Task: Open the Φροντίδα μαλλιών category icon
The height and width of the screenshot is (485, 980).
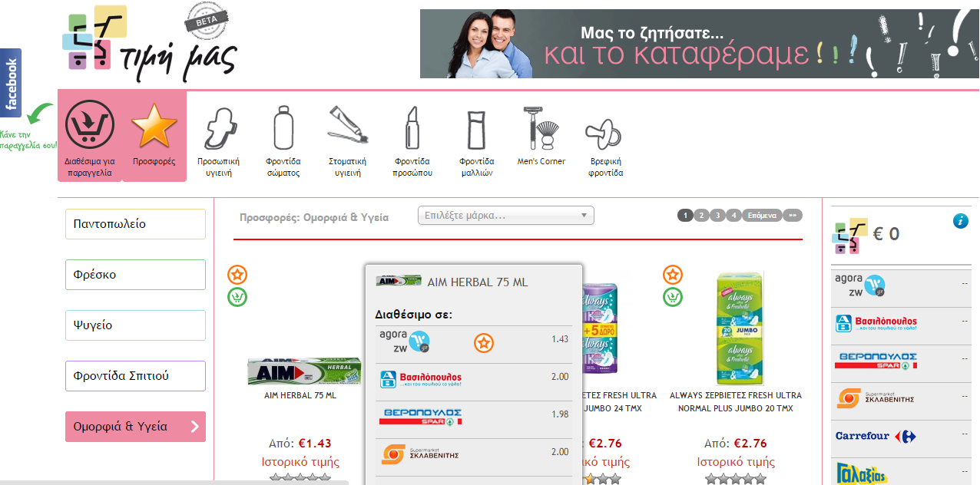Action: click(476, 130)
